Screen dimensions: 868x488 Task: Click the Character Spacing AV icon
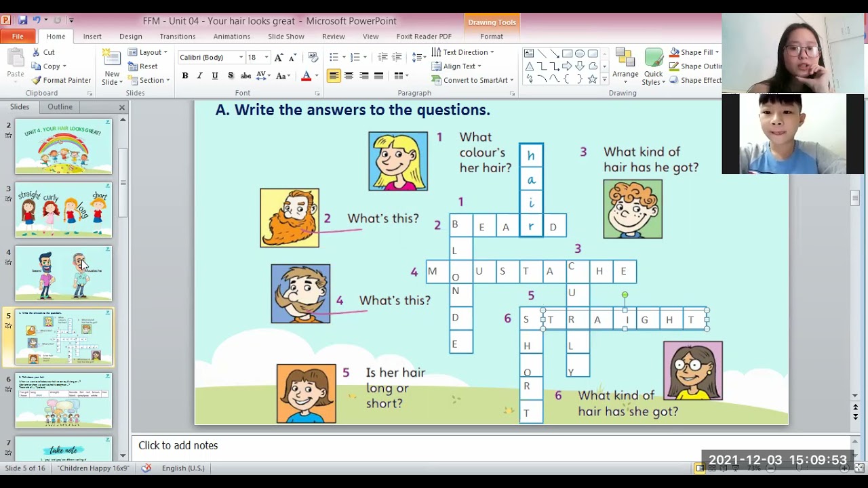point(262,75)
